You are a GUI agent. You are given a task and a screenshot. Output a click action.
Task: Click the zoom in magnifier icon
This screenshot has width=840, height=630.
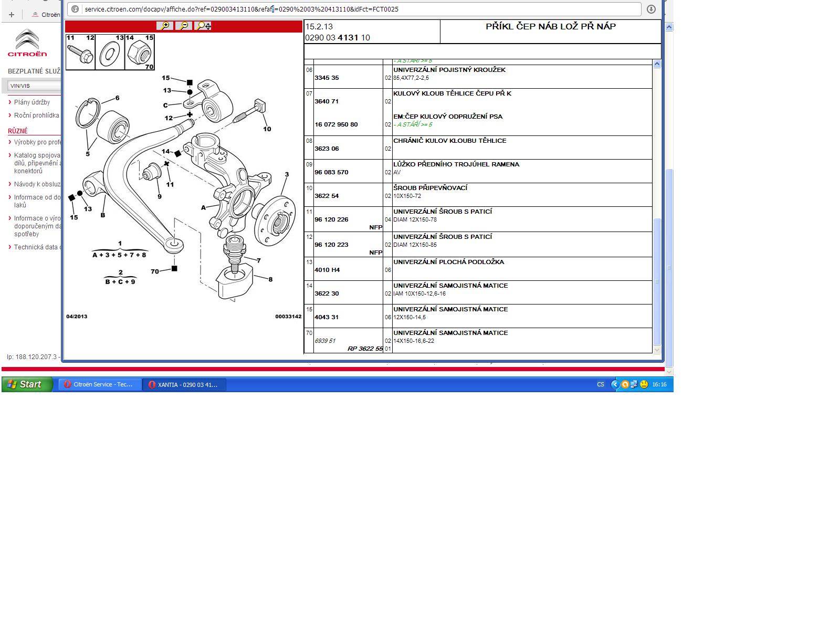pos(165,26)
